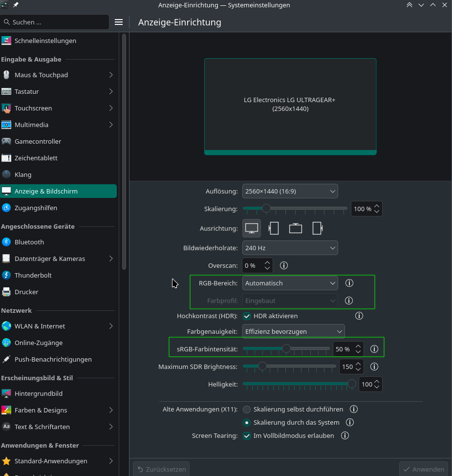Increase the Skalierung 100 % stepper

click(377, 206)
